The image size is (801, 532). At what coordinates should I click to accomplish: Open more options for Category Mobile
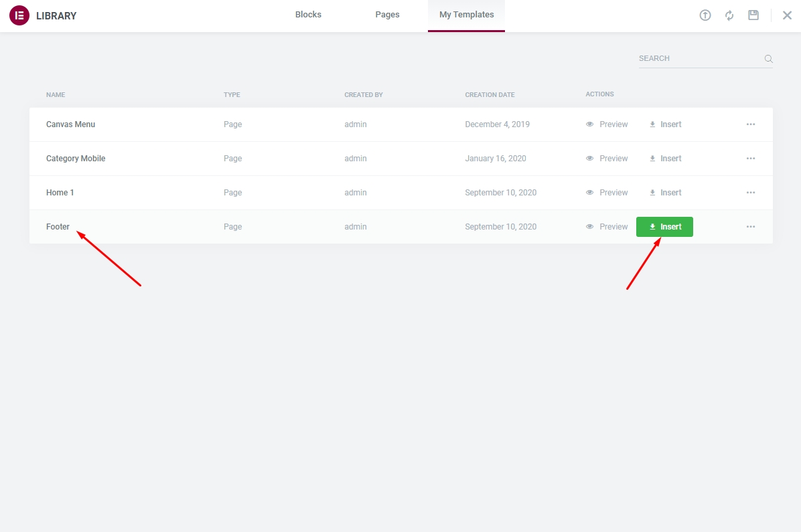tap(751, 159)
